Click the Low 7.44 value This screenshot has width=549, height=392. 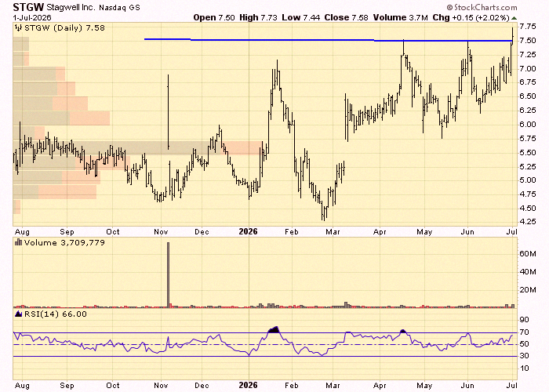click(300, 17)
